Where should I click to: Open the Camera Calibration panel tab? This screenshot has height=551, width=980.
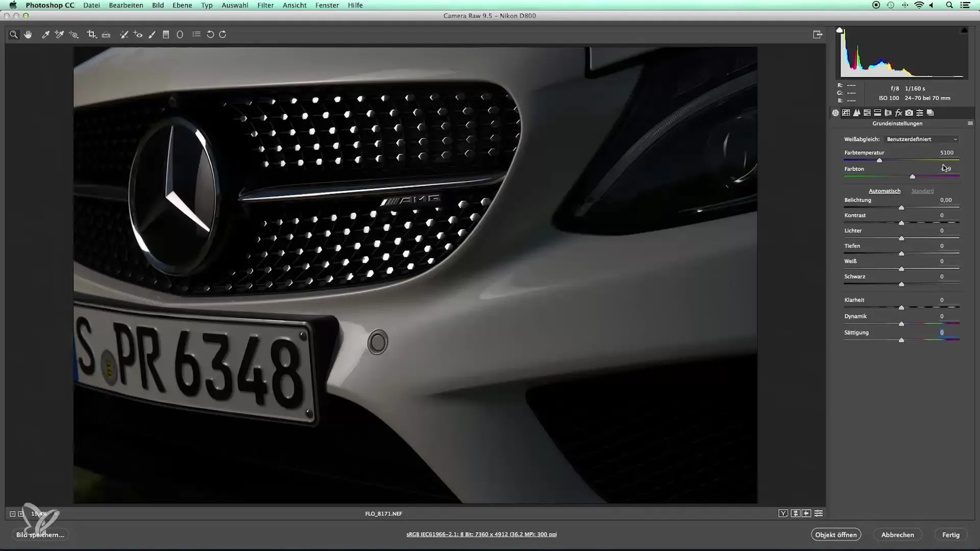coord(909,113)
